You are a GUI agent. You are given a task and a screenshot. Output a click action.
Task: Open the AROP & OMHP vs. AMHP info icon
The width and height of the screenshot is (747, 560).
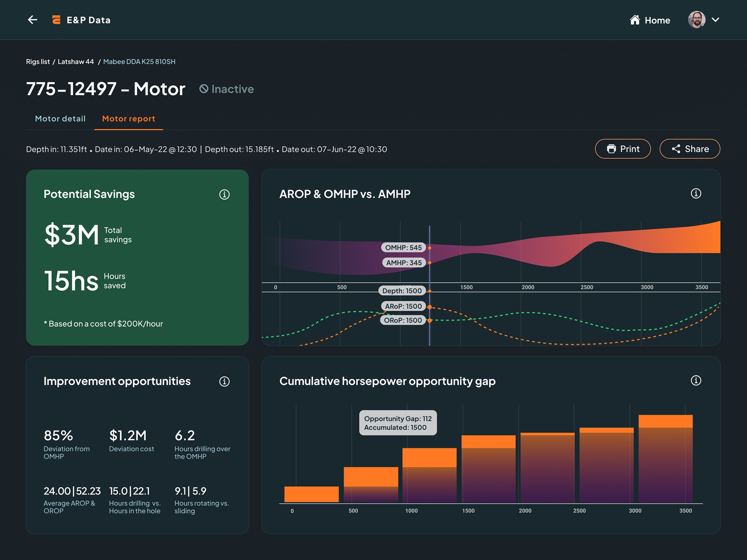[x=696, y=193]
